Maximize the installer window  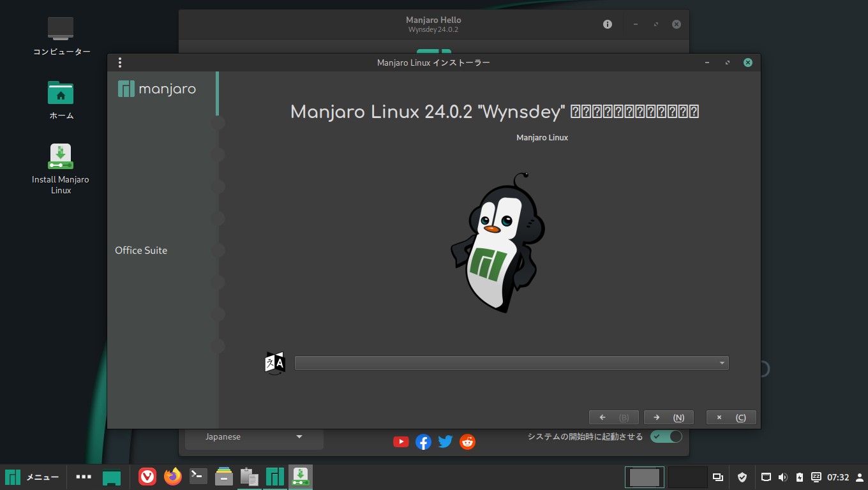tap(727, 63)
